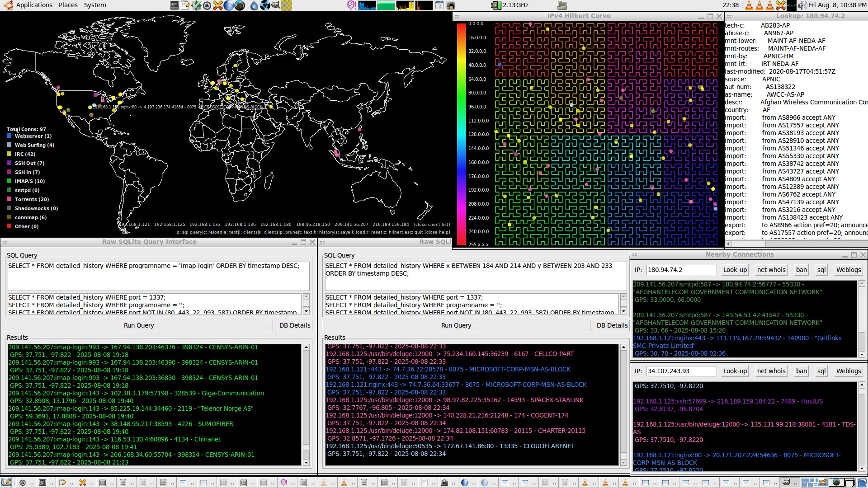
Task: Open Weblogs for IP 180.94.74.2
Action: (849, 270)
